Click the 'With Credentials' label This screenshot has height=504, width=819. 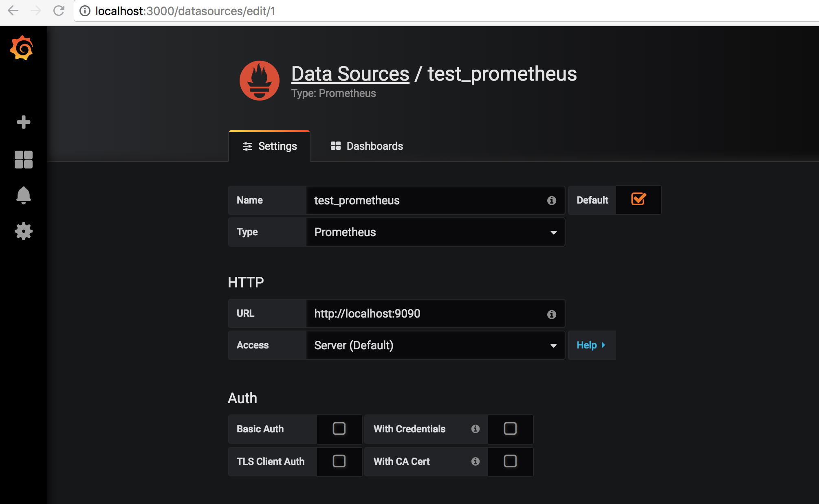tap(409, 429)
